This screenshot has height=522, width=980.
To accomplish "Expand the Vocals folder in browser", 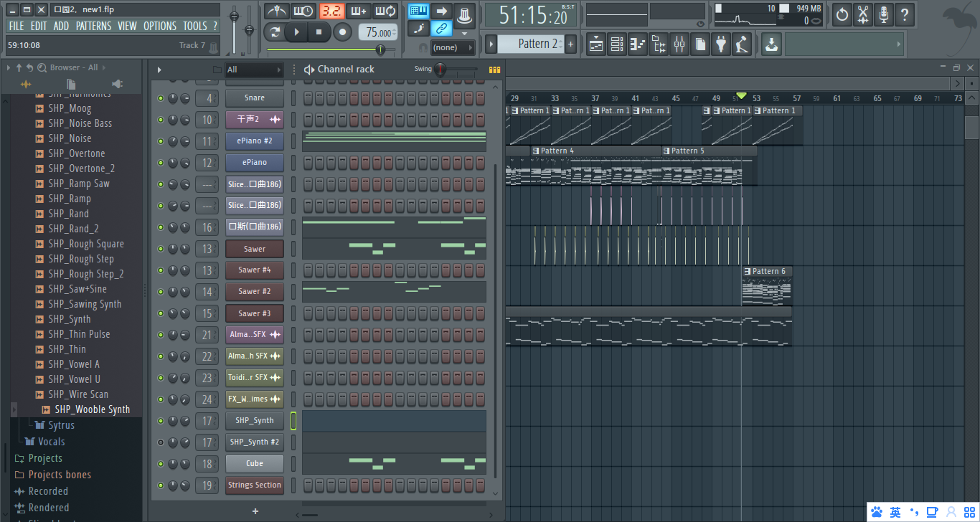I will pyautogui.click(x=52, y=442).
